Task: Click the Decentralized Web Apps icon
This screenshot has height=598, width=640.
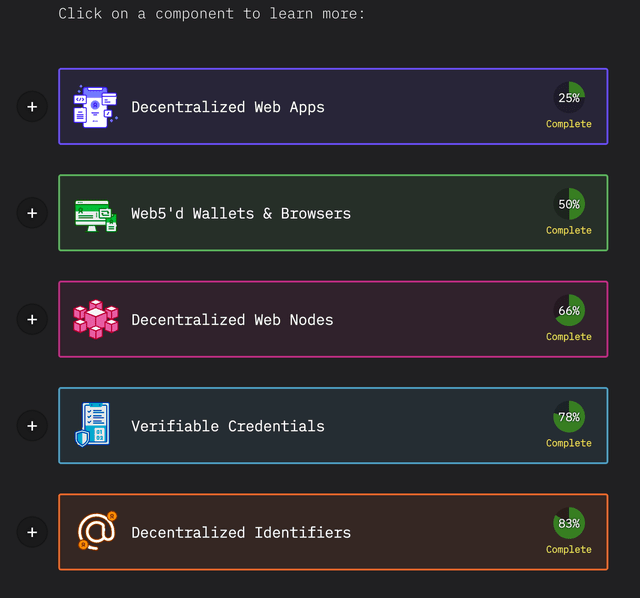Action: point(96,106)
